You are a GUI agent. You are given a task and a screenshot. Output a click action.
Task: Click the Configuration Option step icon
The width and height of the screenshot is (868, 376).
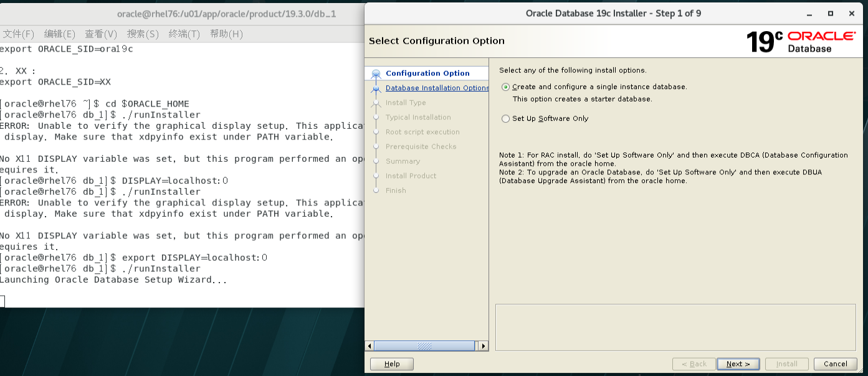coord(376,73)
